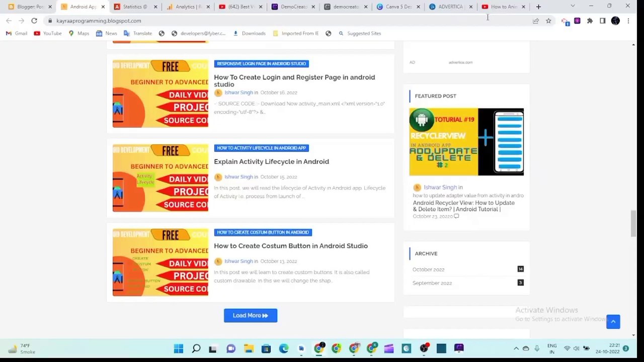The image size is (644, 362).
Task: Open the Imported From IE bookmarks folder
Action: pyautogui.click(x=296, y=33)
